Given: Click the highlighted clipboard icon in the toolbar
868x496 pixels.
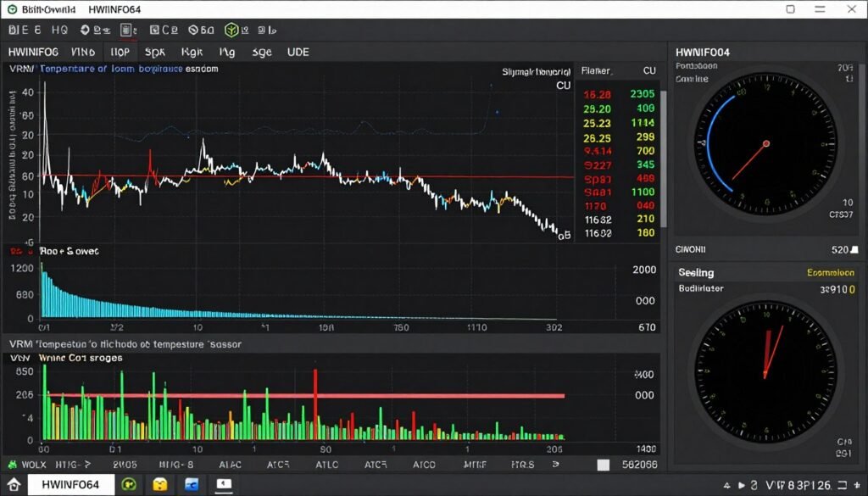Looking at the screenshot, I should (127, 30).
